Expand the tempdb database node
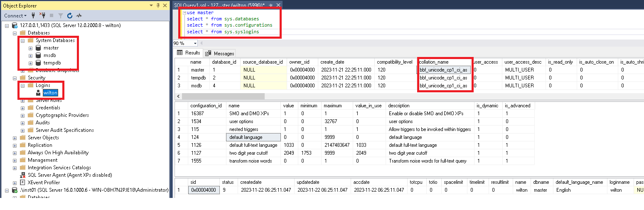644x210 pixels. pos(30,63)
